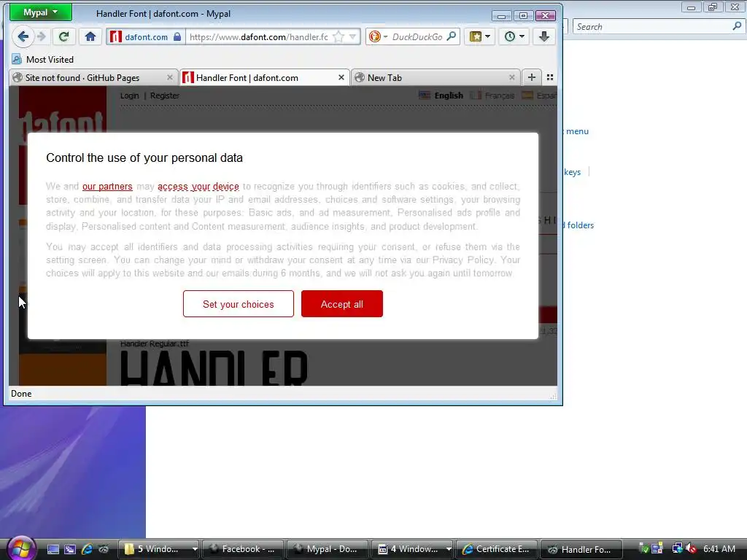Switch to the Certificate E... taskbar button
This screenshot has height=560, width=747.
(x=497, y=549)
